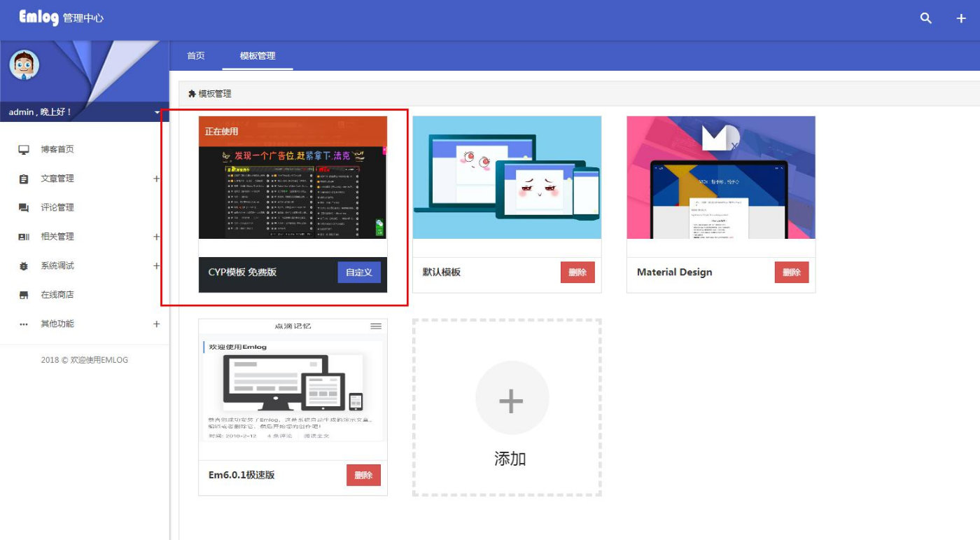Delete the 默认模板 template
The width and height of the screenshot is (980, 540).
tap(577, 272)
